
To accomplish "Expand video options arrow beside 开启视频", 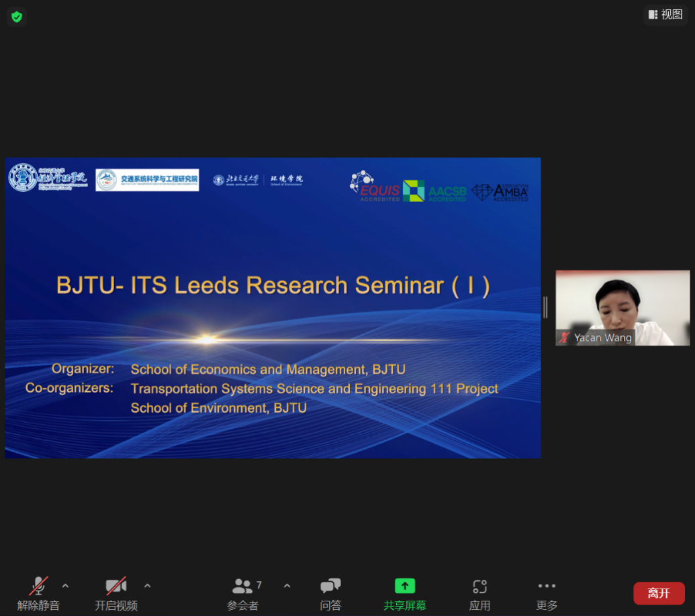I will [148, 585].
